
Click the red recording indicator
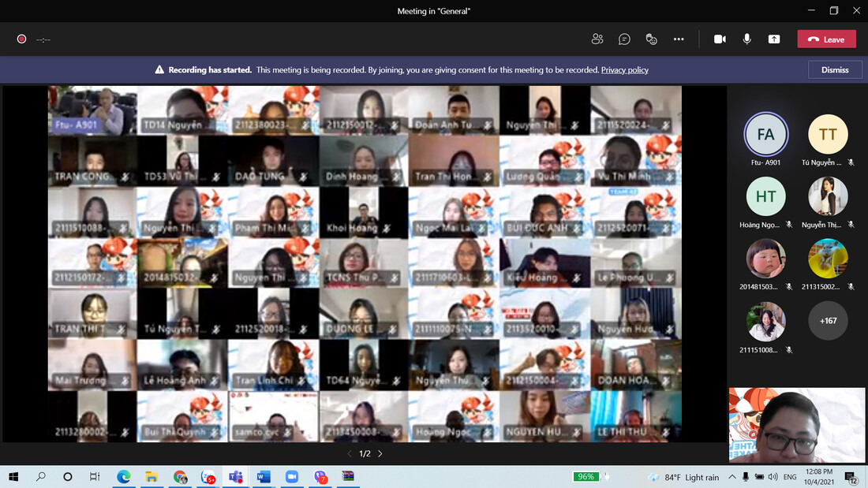click(21, 39)
